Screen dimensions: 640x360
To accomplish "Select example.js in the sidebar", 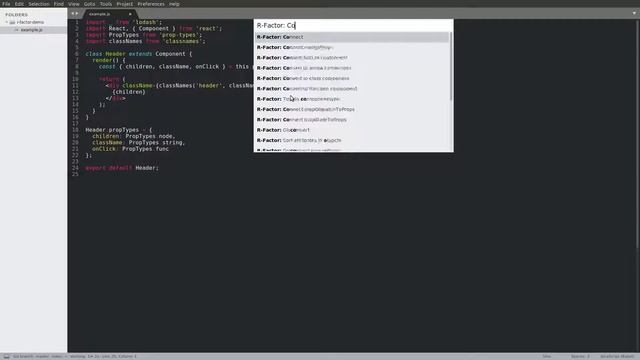I will click(x=33, y=30).
